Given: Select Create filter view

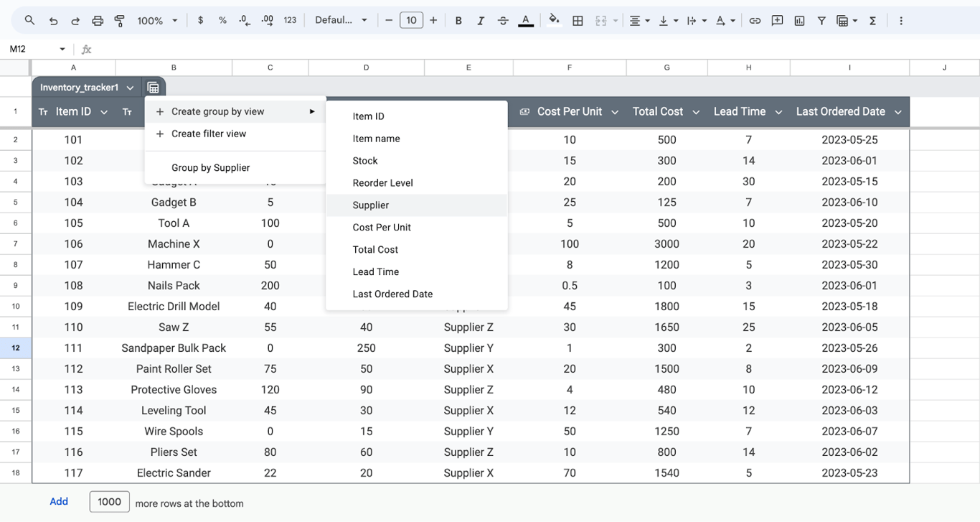Looking at the screenshot, I should pyautogui.click(x=235, y=134).
